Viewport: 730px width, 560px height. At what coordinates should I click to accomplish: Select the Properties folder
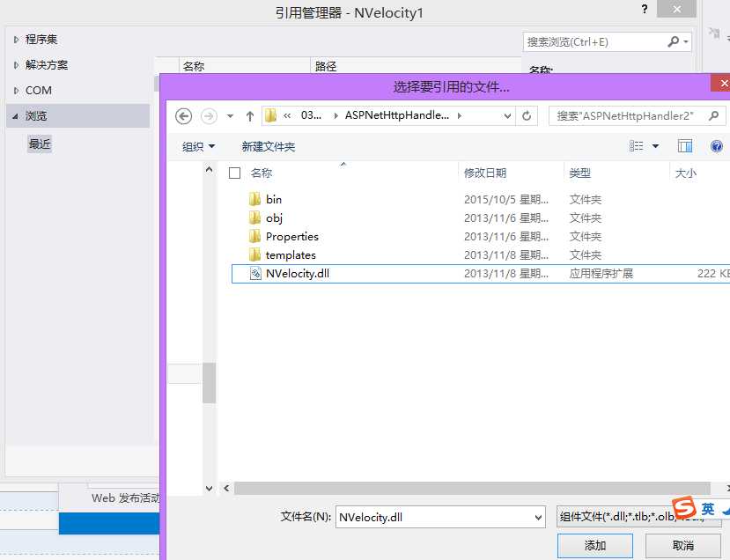tap(291, 237)
